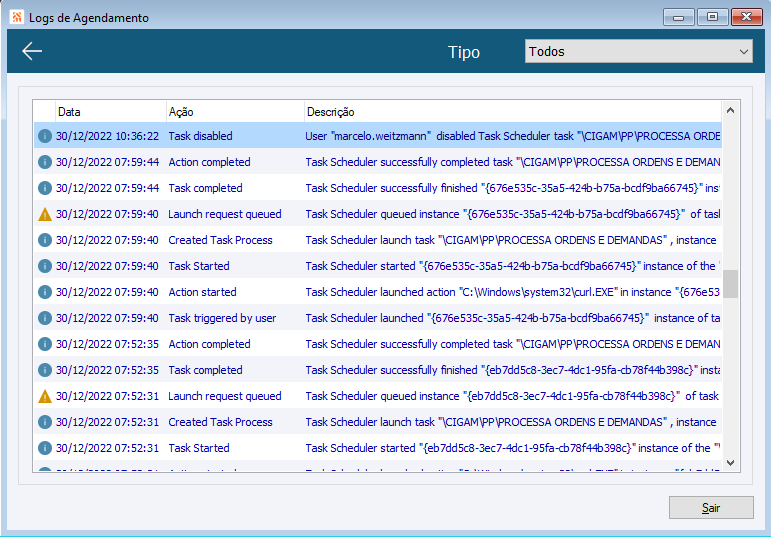Click the info icon on the 07:52:31 Created Task Process row
Viewport: 771px width, 537px height.
point(45,422)
